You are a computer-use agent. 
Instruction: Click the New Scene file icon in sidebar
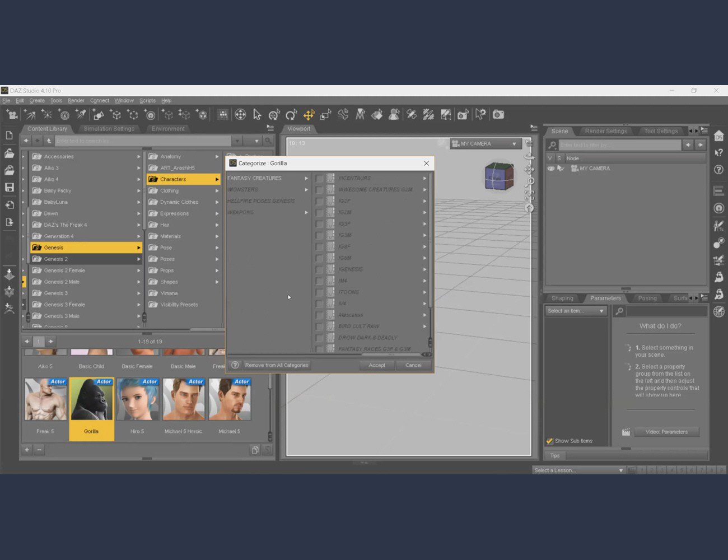(9, 136)
